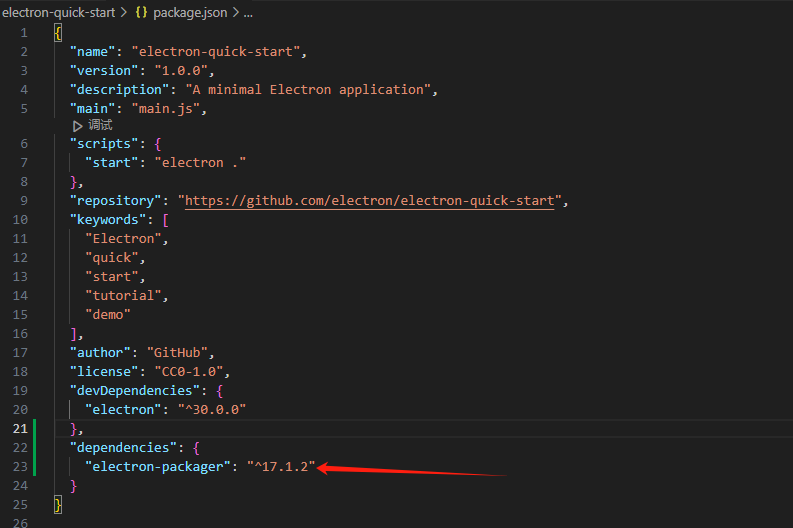The width and height of the screenshot is (793, 528).
Task: Click the JSON braces icon in breadcrumb
Action: click(141, 12)
